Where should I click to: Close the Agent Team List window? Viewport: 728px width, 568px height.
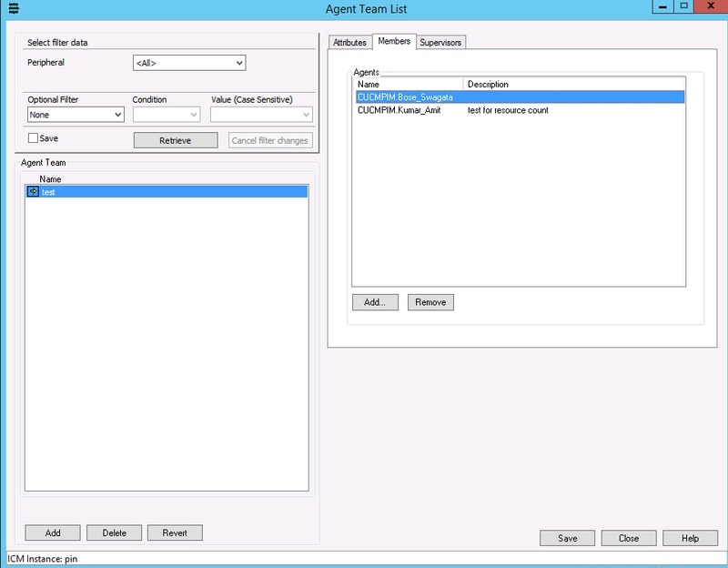(x=711, y=6)
